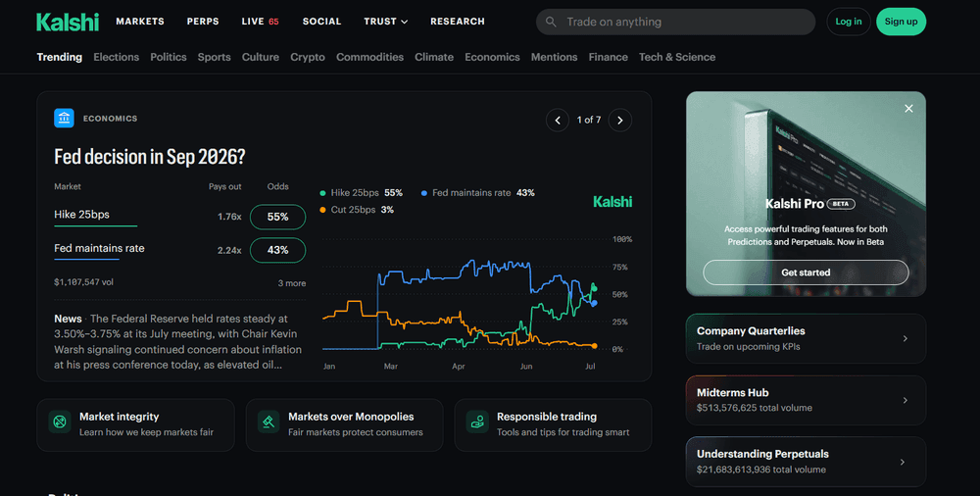The width and height of the screenshot is (980, 496).
Task: Click the Responsible trading hand icon
Action: pyautogui.click(x=477, y=422)
